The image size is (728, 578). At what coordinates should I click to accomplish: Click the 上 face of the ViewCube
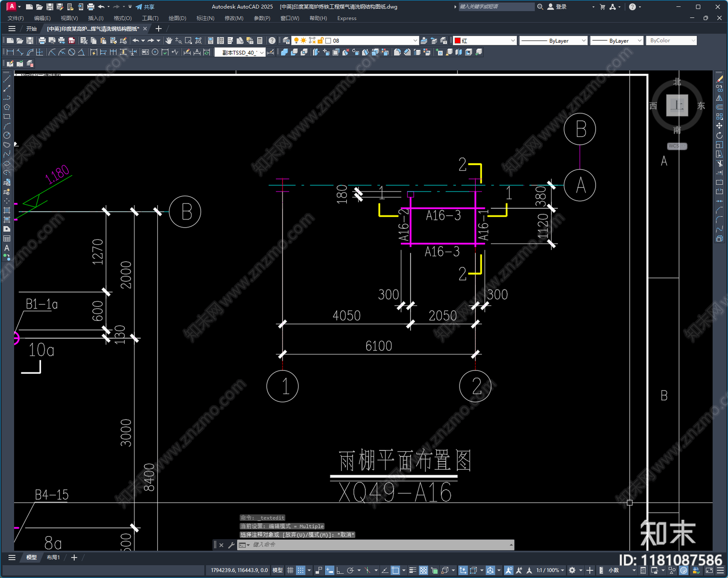tap(677, 106)
